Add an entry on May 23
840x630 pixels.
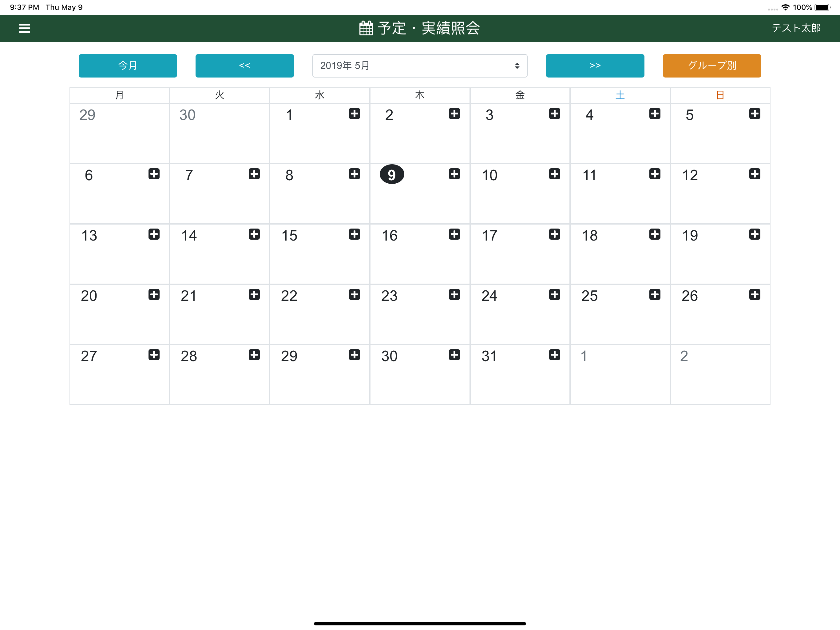coord(454,294)
